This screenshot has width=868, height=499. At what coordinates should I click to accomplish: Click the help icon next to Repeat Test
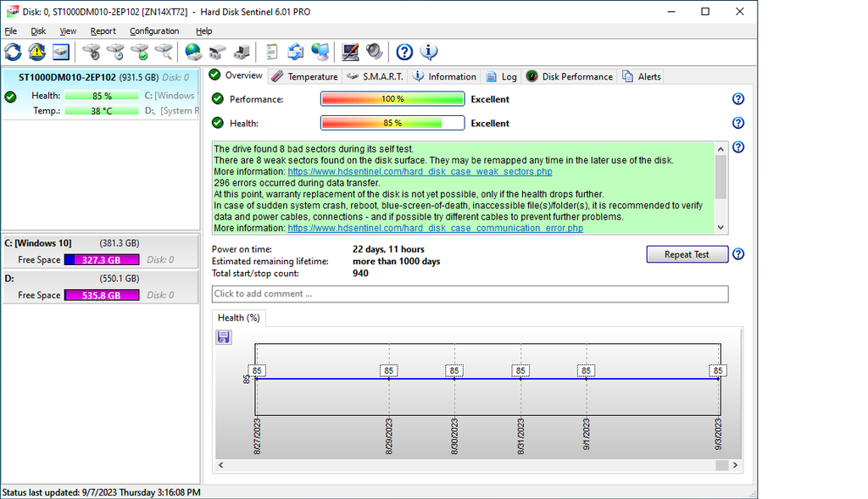tap(737, 254)
